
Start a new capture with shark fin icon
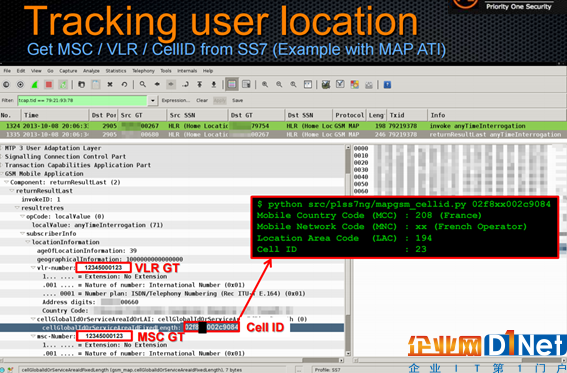35,85
